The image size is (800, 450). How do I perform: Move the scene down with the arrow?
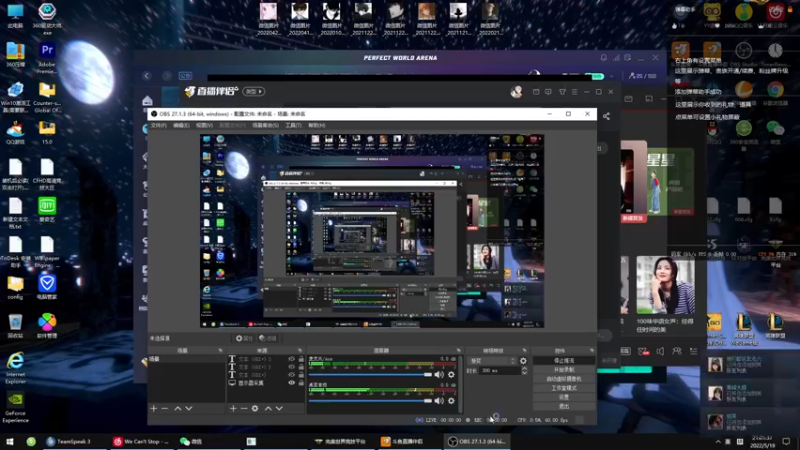(x=189, y=409)
